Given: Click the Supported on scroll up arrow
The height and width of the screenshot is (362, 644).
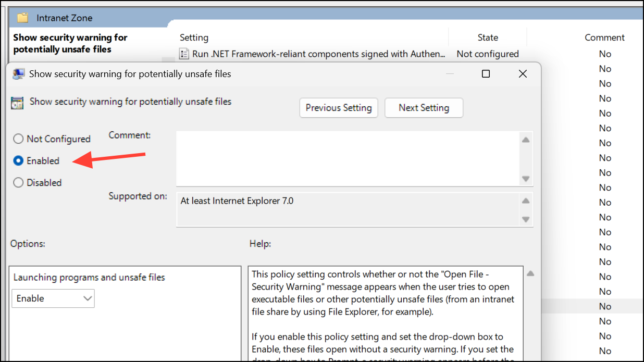Looking at the screenshot, I should click(526, 201).
